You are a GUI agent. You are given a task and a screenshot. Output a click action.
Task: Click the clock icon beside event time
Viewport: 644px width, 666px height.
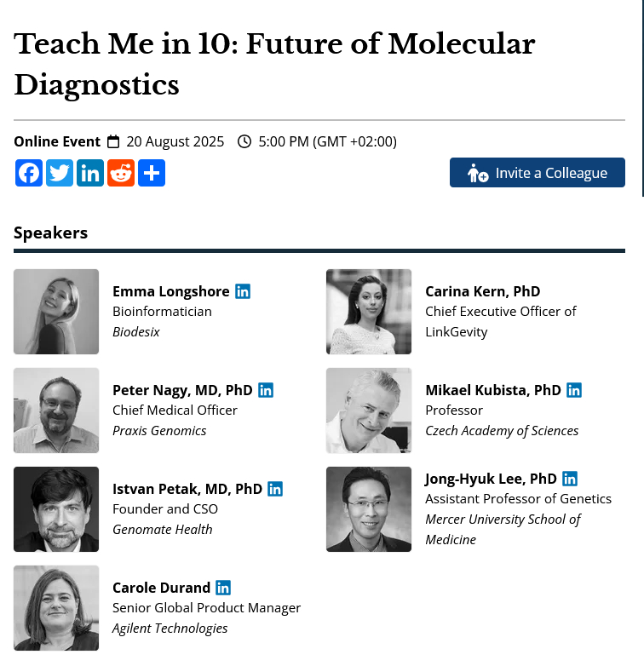pyautogui.click(x=244, y=141)
